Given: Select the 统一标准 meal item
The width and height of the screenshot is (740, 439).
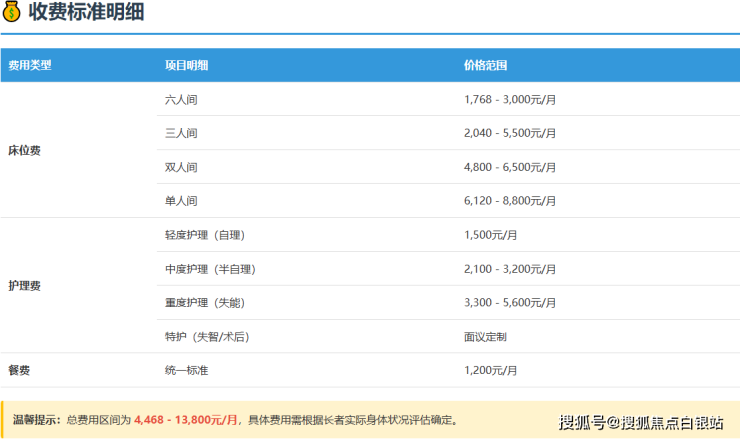Looking at the screenshot, I should pyautogui.click(x=187, y=370).
